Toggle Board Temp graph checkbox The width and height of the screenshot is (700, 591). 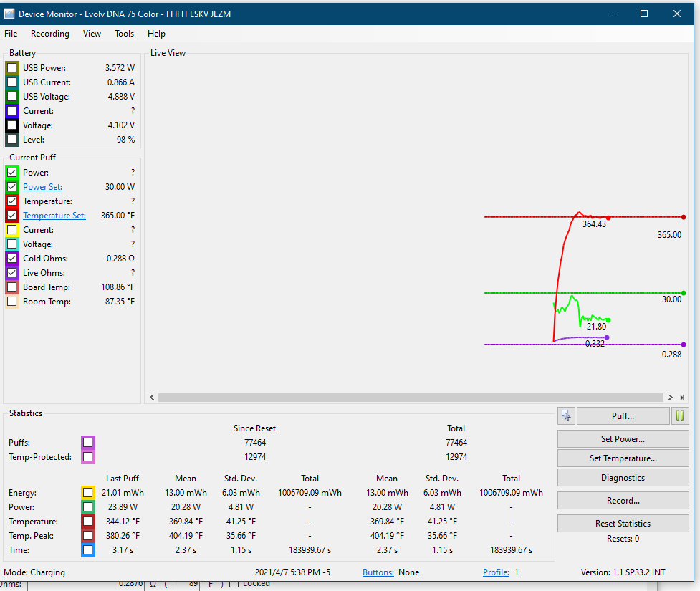click(x=12, y=287)
